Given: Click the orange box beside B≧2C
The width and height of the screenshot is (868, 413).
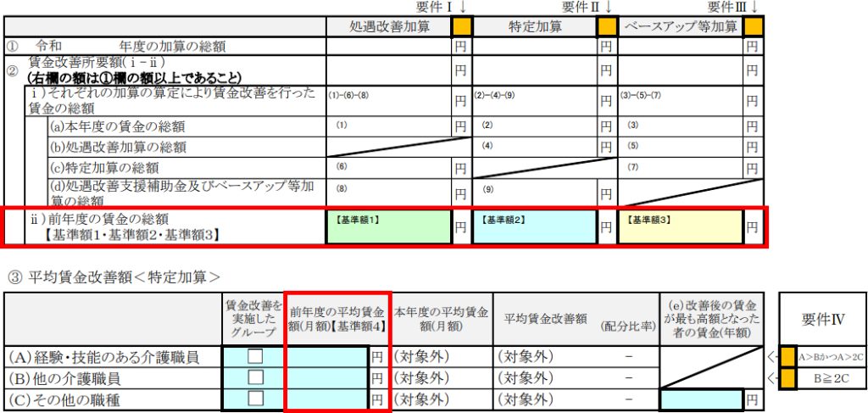Looking at the screenshot, I should coord(787,379).
